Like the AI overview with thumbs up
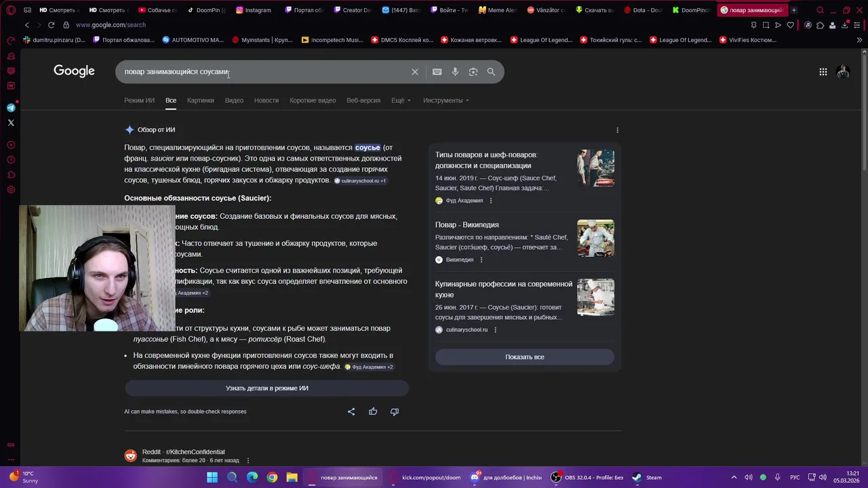This screenshot has width=868, height=488. pos(373,411)
